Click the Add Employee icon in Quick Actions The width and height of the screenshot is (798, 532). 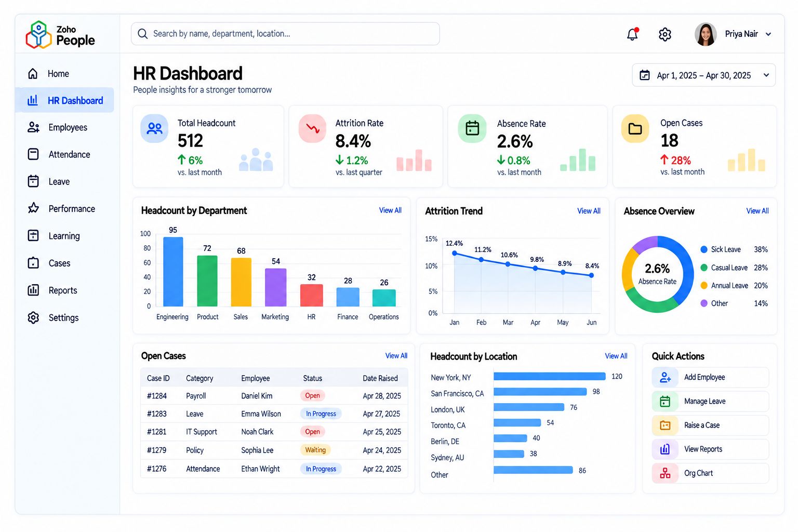click(x=665, y=377)
